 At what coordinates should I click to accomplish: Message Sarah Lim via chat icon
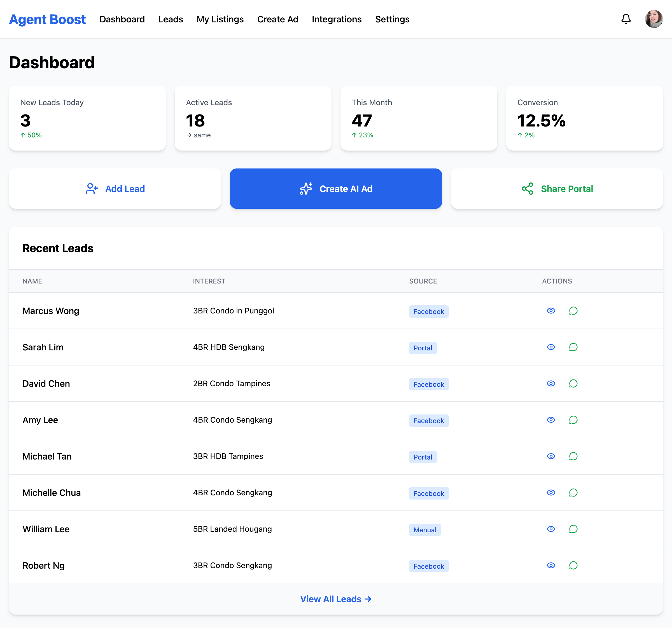click(573, 347)
